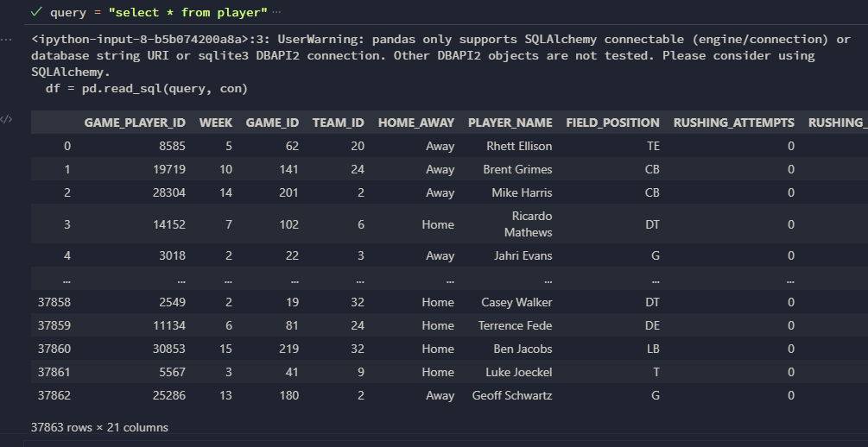This screenshot has width=868, height=447.
Task: Open the cell output more actions menu
Action: click(9, 39)
